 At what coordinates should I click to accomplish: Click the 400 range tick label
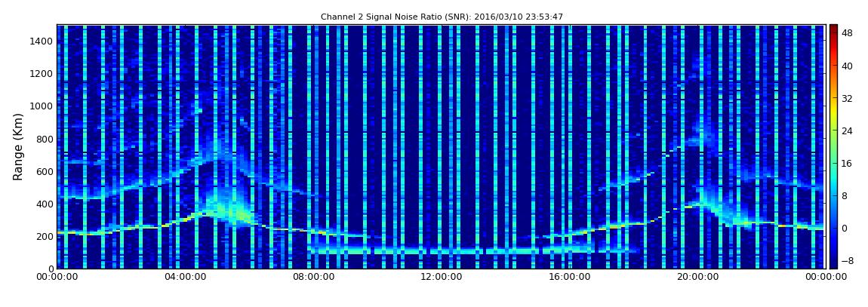point(45,204)
